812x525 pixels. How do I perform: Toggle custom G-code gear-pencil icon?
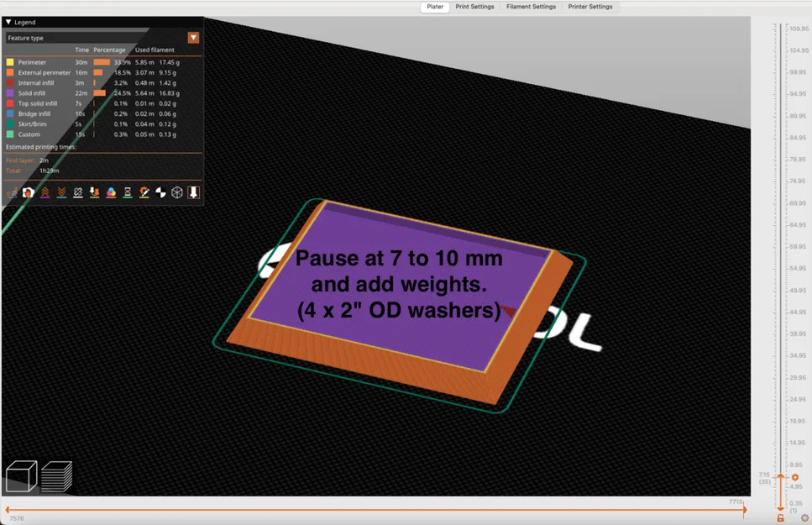coord(144,192)
